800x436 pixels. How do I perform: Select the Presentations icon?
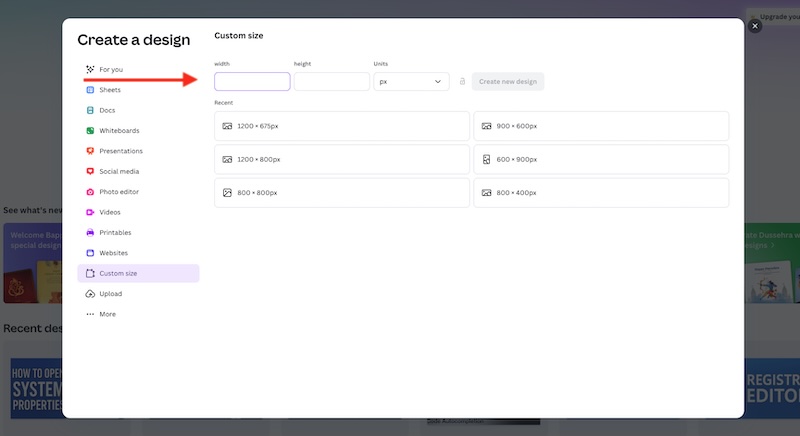point(90,151)
